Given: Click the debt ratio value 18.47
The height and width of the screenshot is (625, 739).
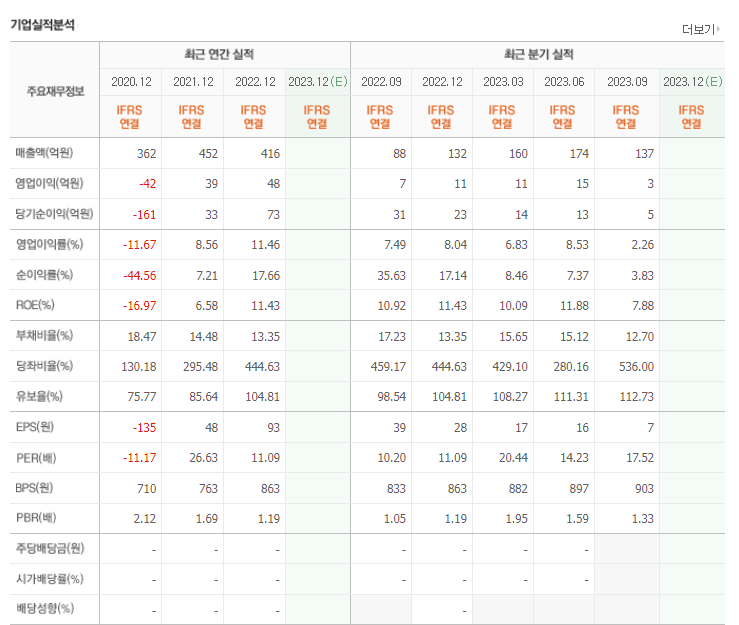Looking at the screenshot, I should click(142, 337).
